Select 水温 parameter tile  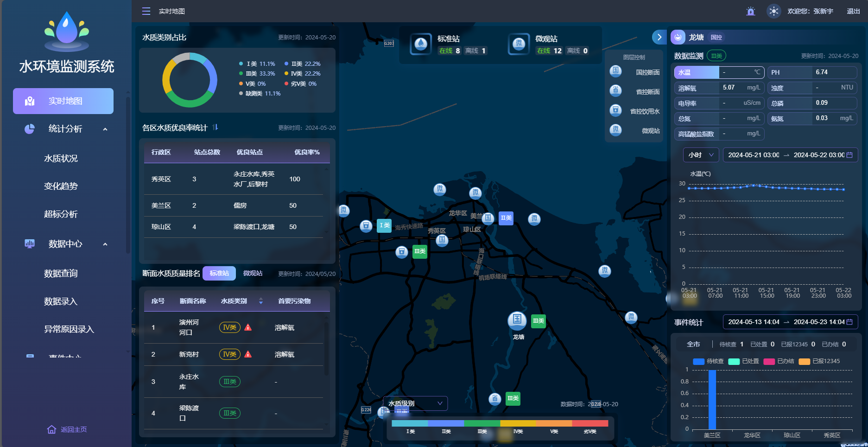[x=719, y=72]
